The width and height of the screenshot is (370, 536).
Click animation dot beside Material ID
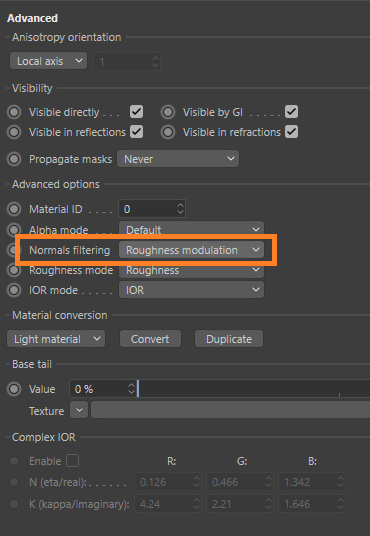pyautogui.click(x=14, y=209)
